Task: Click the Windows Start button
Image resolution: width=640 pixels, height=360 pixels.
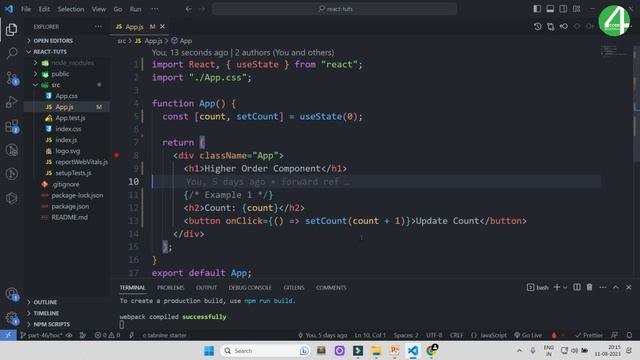Action: [209, 351]
